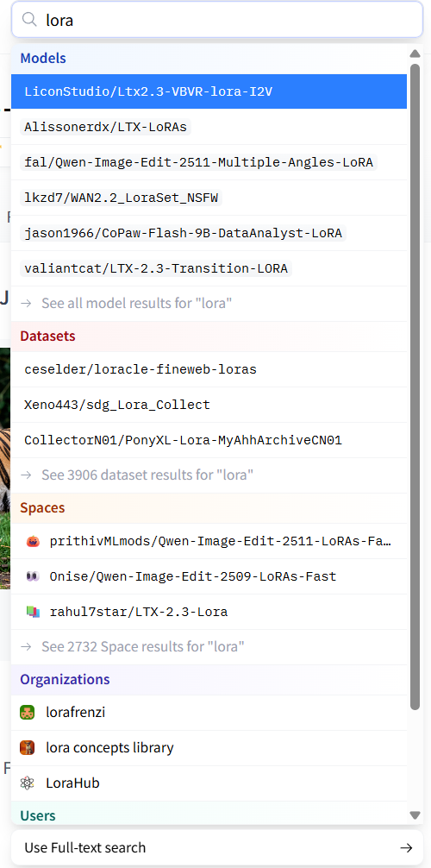Viewport: 431px width, 868px height.
Task: Open prithivMLmods Space via its emoji icon
Action: (33, 541)
